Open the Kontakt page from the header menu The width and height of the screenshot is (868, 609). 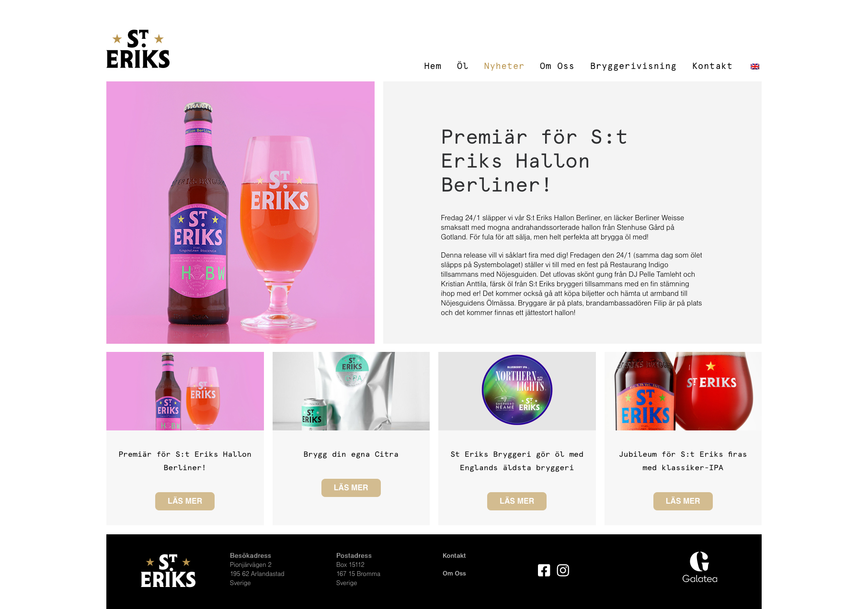pos(712,66)
